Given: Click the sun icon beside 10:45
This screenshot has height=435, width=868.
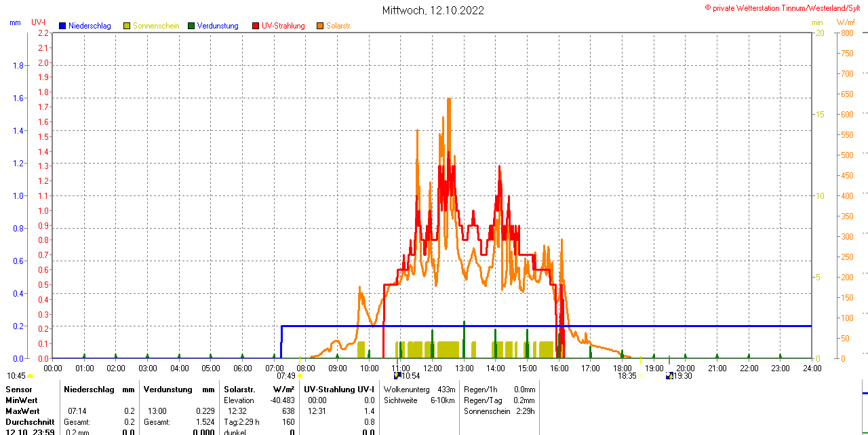Looking at the screenshot, I should pyautogui.click(x=30, y=376).
